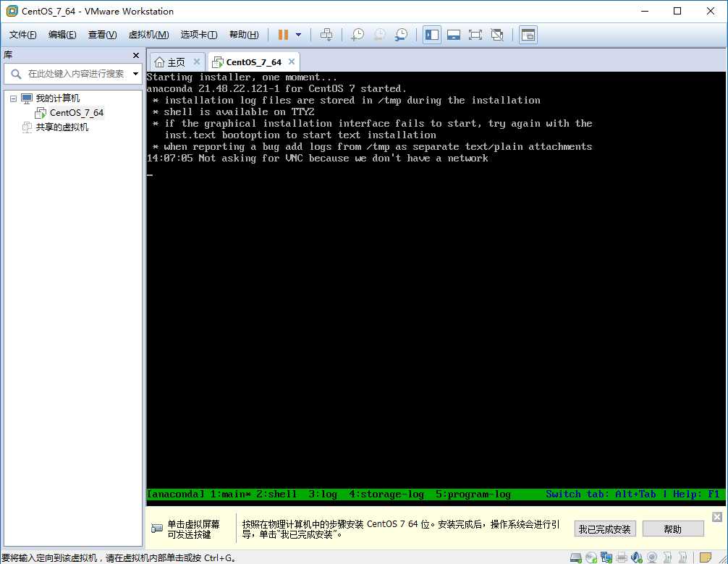728x564 pixels.
Task: Click the CD/DVD drive status icon
Action: pyautogui.click(x=591, y=557)
